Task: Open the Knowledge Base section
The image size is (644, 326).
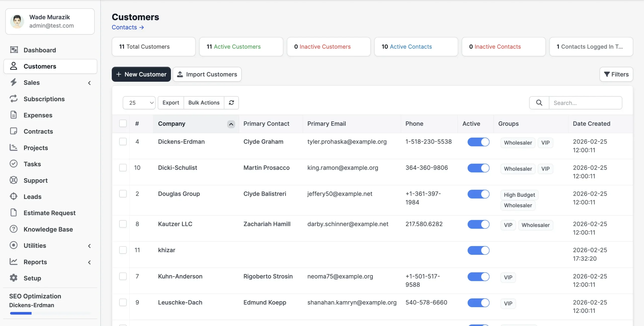Action: tap(48, 229)
